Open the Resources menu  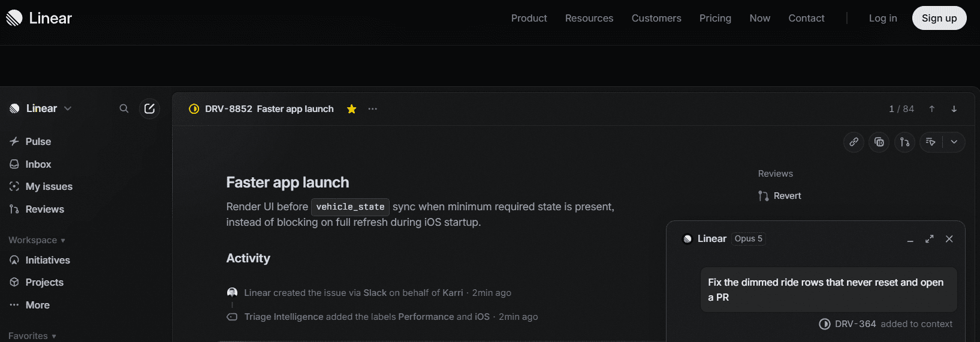coord(589,18)
